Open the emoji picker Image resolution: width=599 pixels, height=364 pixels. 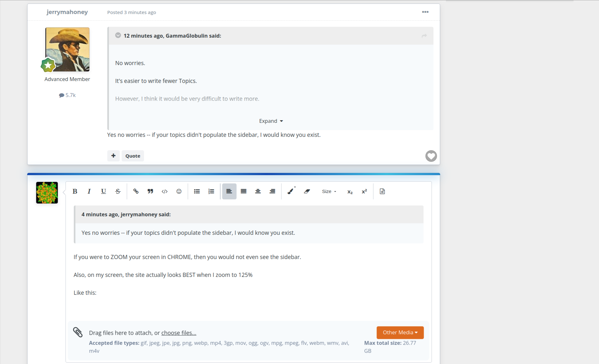pyautogui.click(x=179, y=191)
